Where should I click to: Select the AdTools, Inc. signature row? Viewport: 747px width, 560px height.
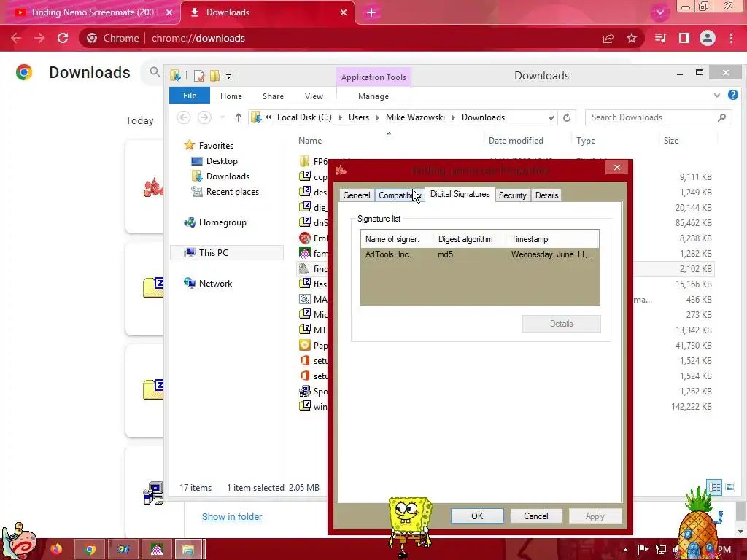click(480, 254)
